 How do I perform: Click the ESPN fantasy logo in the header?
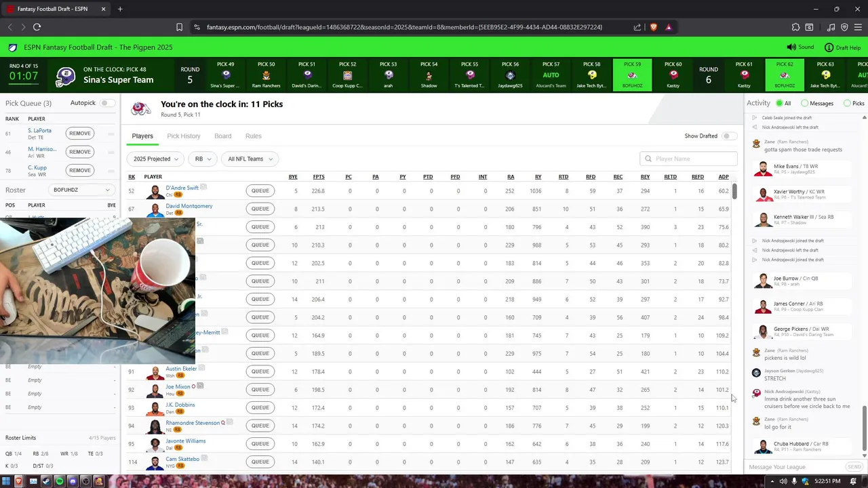(13, 47)
